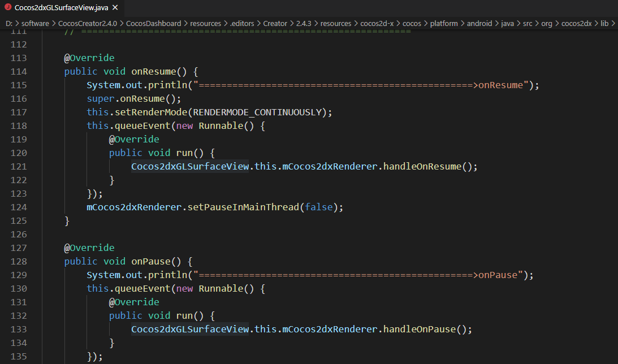
Task: Open the '2.4.3' breadcrumb folder
Action: click(304, 24)
